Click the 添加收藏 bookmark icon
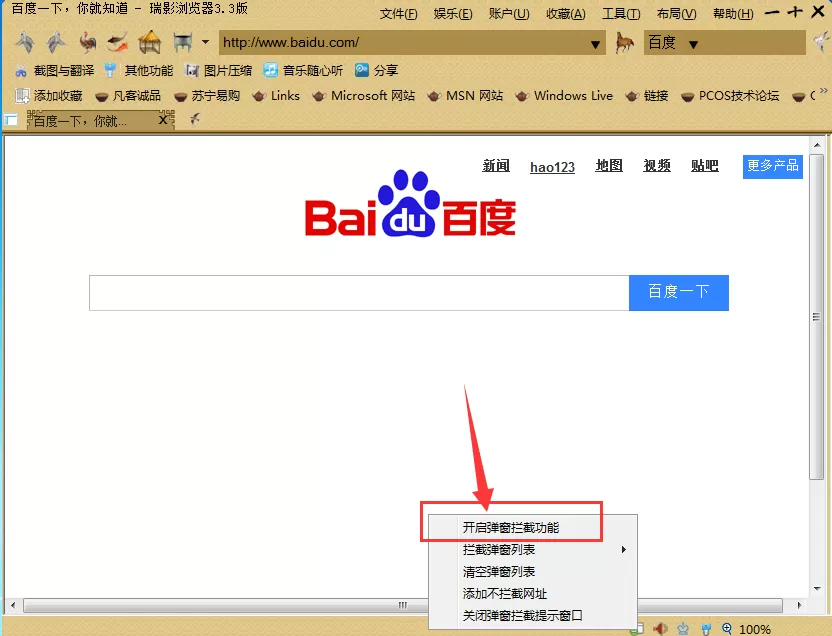 [22, 95]
